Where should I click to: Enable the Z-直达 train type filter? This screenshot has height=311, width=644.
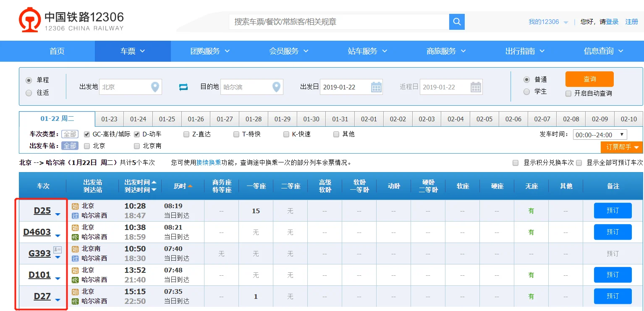pyautogui.click(x=186, y=134)
